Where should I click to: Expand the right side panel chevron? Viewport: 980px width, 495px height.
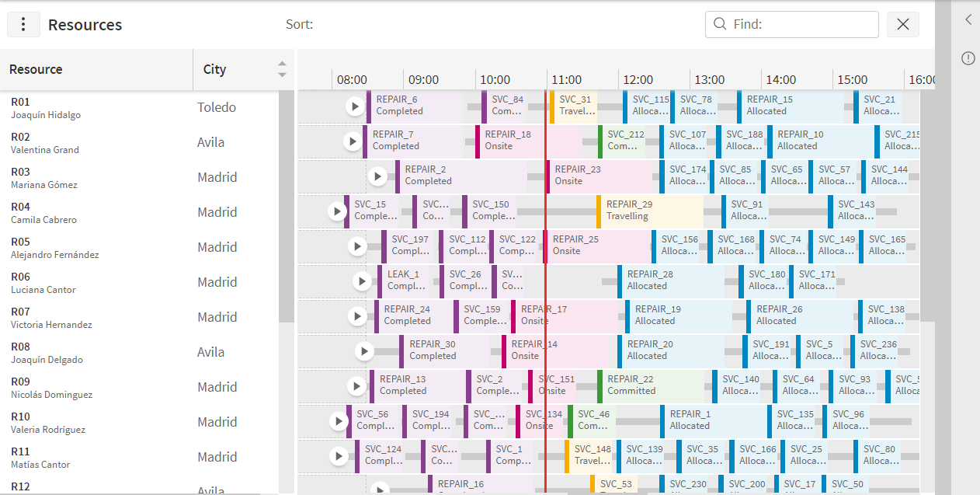968,20
